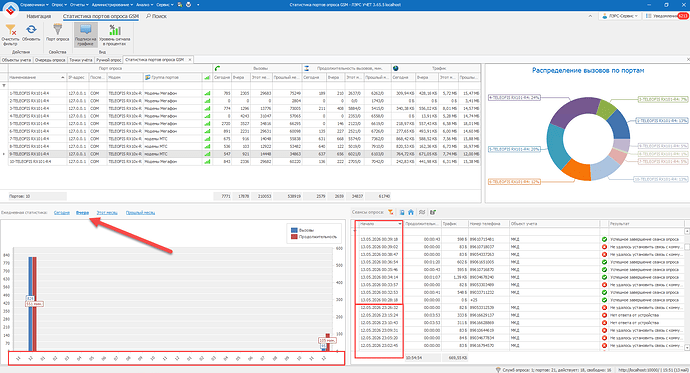This screenshot has height=373, width=690.
Task: Click status icon for session 13.05.2026 00:39:18
Action: 604,239
